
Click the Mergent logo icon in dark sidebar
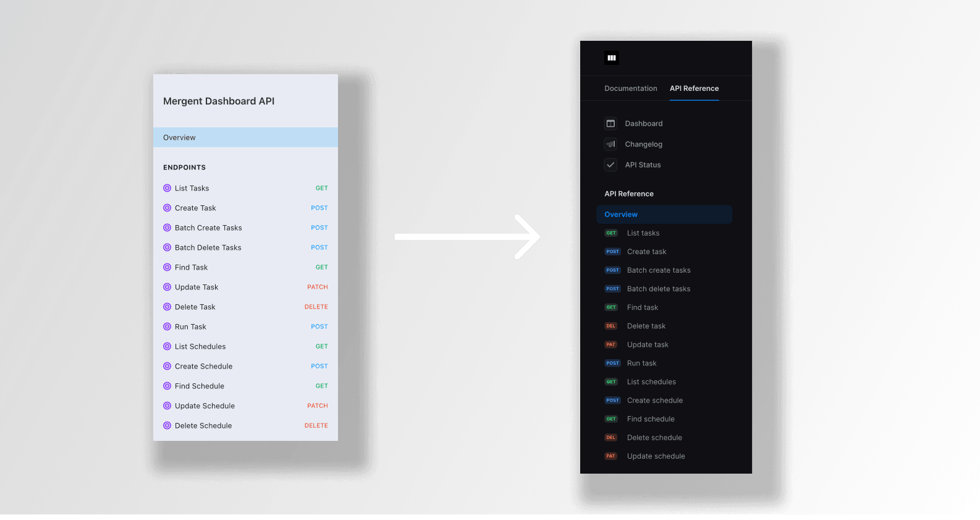tap(611, 58)
